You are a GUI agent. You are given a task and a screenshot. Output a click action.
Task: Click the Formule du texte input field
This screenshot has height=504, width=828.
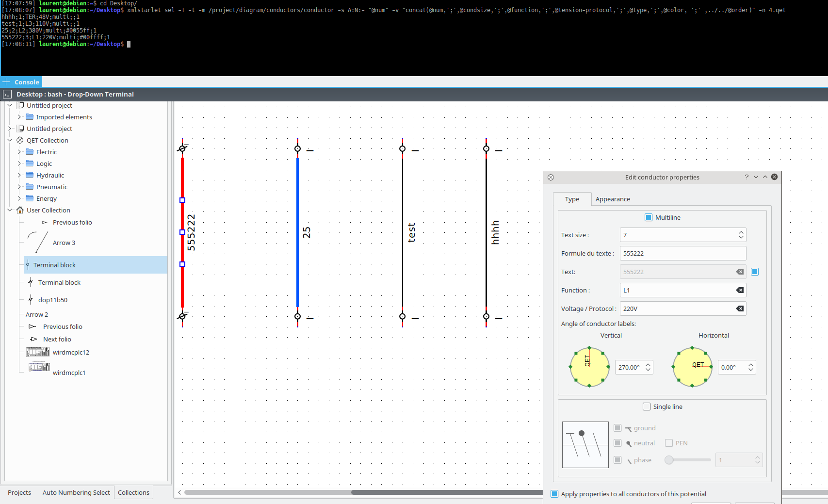[x=682, y=253]
